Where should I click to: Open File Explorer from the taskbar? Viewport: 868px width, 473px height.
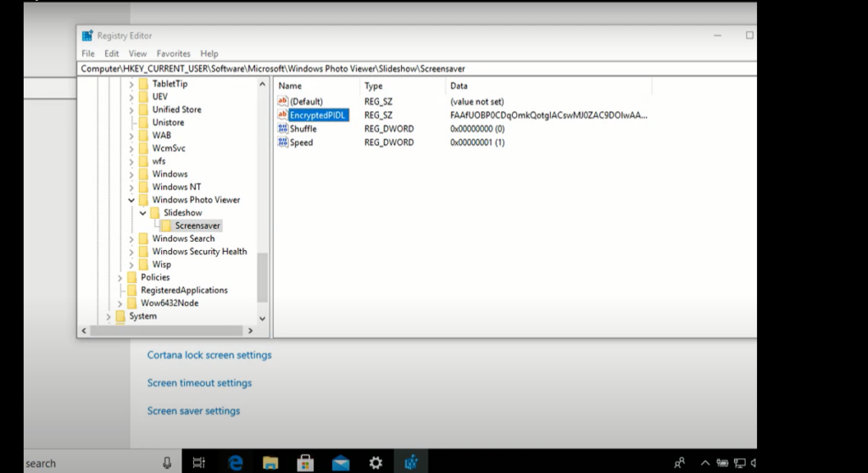tap(270, 462)
